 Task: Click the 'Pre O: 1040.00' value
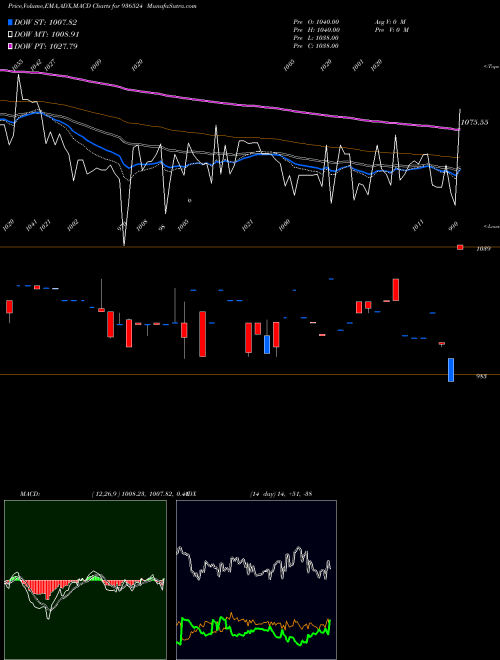(316, 22)
